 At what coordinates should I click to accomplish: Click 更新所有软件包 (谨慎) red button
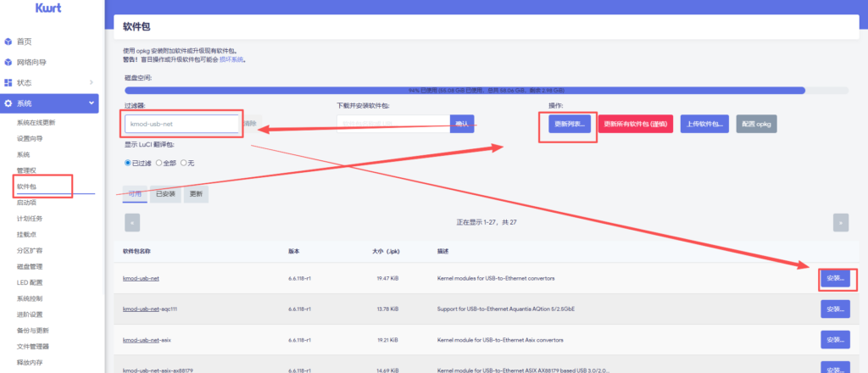(x=636, y=124)
